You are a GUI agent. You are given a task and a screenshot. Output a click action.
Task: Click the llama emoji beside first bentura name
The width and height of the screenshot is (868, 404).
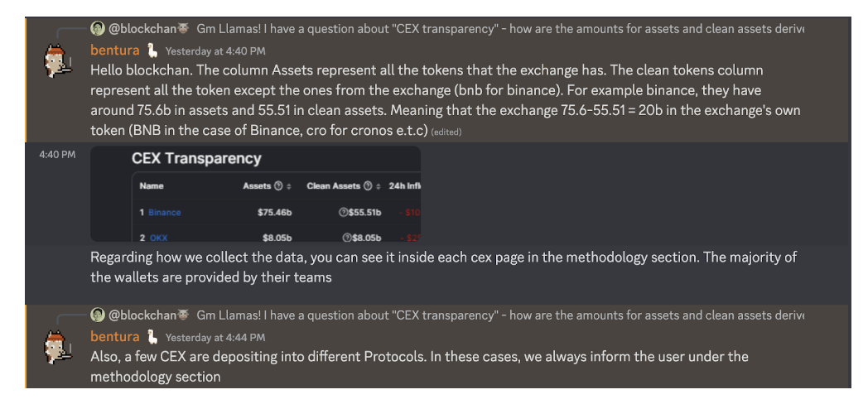point(152,51)
